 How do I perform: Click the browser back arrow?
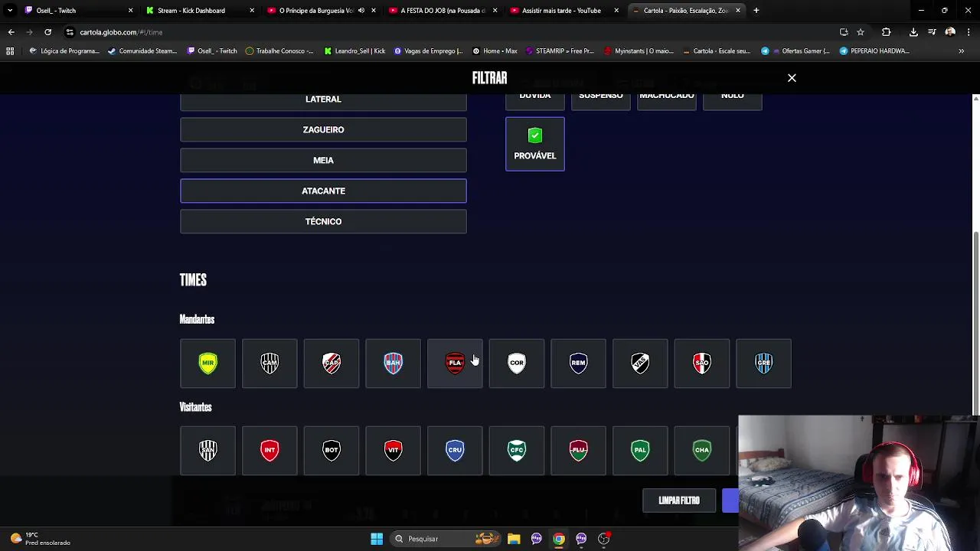point(11,32)
